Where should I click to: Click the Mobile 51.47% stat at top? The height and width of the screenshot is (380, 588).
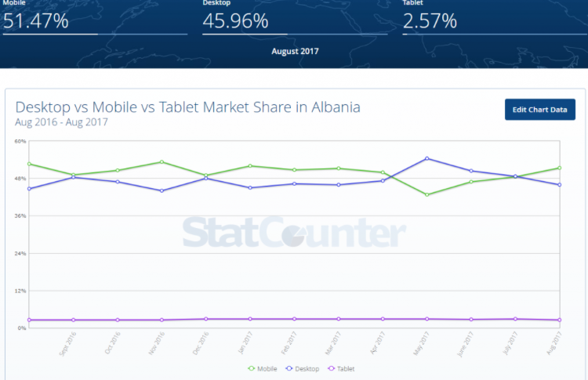pos(36,21)
